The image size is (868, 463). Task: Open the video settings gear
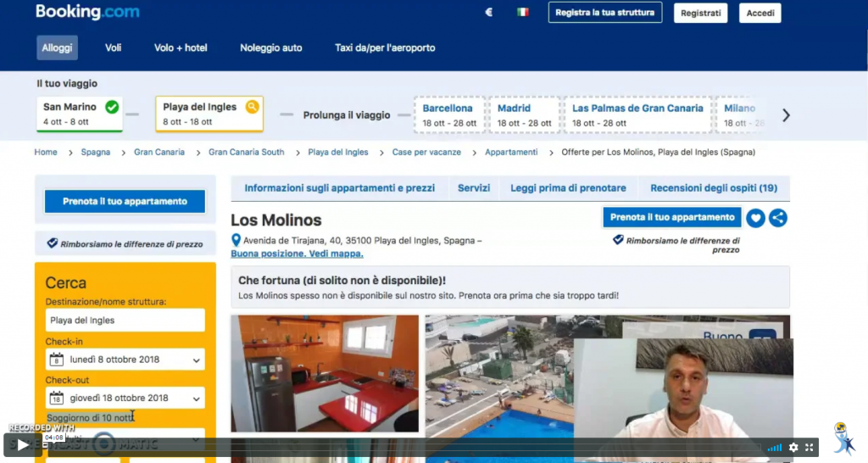point(793,448)
